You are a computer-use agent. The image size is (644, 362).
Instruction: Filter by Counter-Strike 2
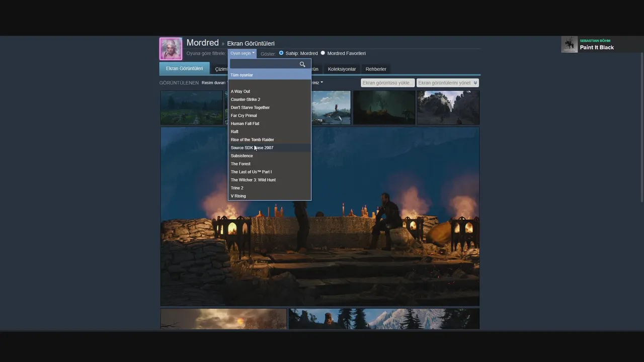click(270, 100)
